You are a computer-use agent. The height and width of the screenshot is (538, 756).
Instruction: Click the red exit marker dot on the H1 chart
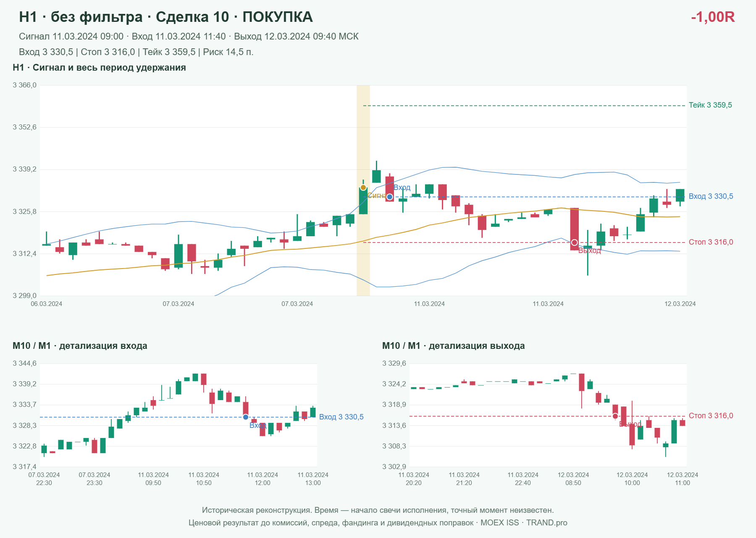[574, 243]
